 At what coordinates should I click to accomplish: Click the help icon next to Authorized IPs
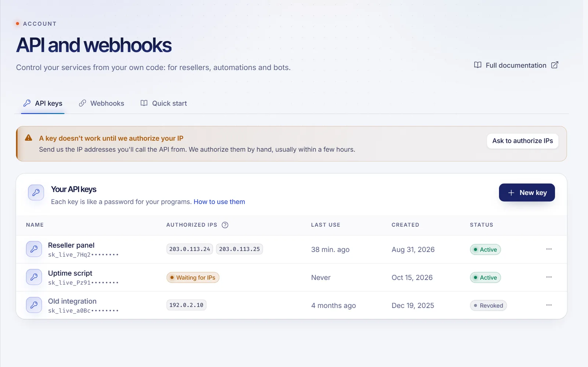(x=225, y=225)
